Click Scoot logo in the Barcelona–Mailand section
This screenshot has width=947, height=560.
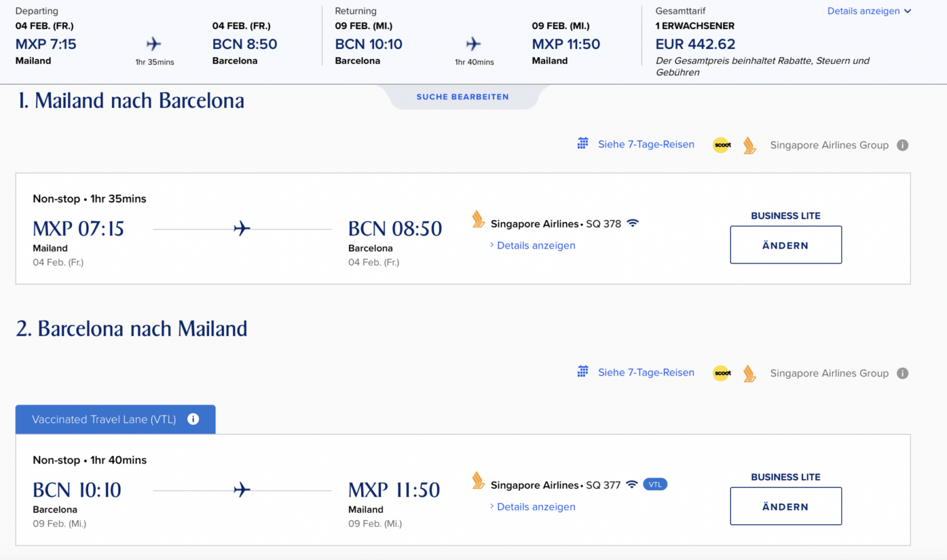[x=722, y=373]
